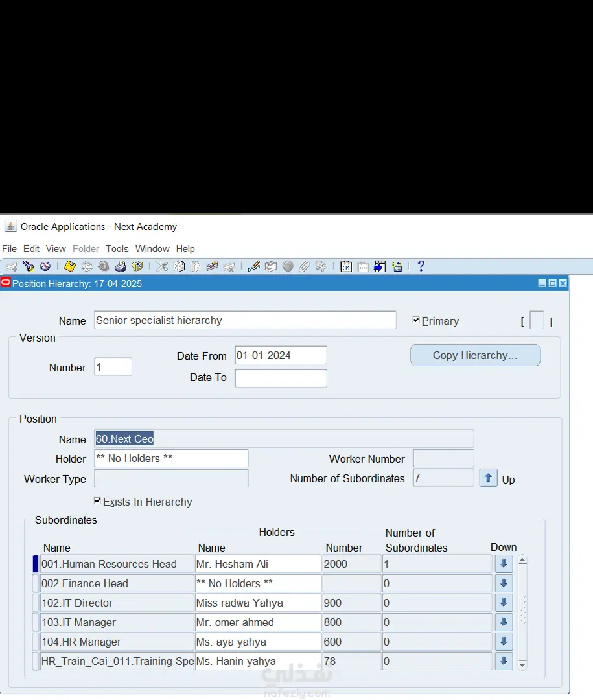Click the descriptive flexfield bracket box
The width and height of the screenshot is (593, 700).
pyautogui.click(x=537, y=321)
